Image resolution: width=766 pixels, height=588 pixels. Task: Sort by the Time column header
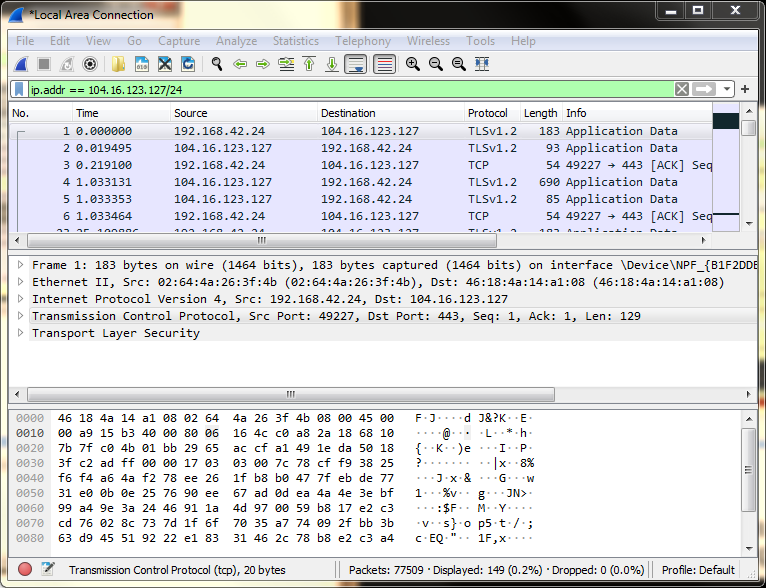121,113
